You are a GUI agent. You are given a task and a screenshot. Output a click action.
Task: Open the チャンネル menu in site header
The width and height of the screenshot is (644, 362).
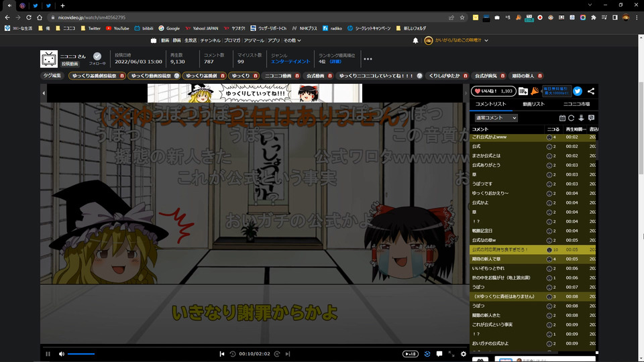[x=210, y=40]
